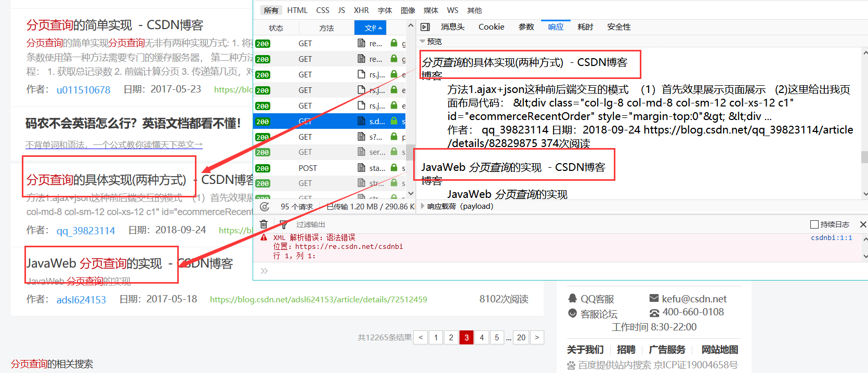
Task: Open author link u011510678
Action: [x=83, y=90]
